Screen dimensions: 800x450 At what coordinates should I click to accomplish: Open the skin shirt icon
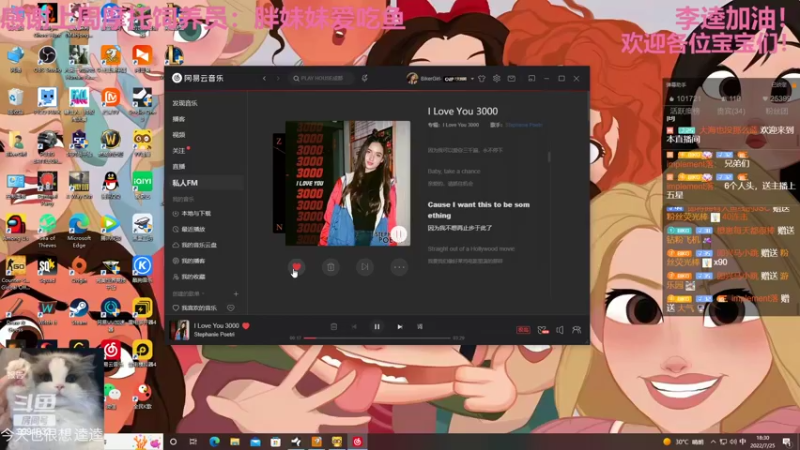[x=482, y=79]
